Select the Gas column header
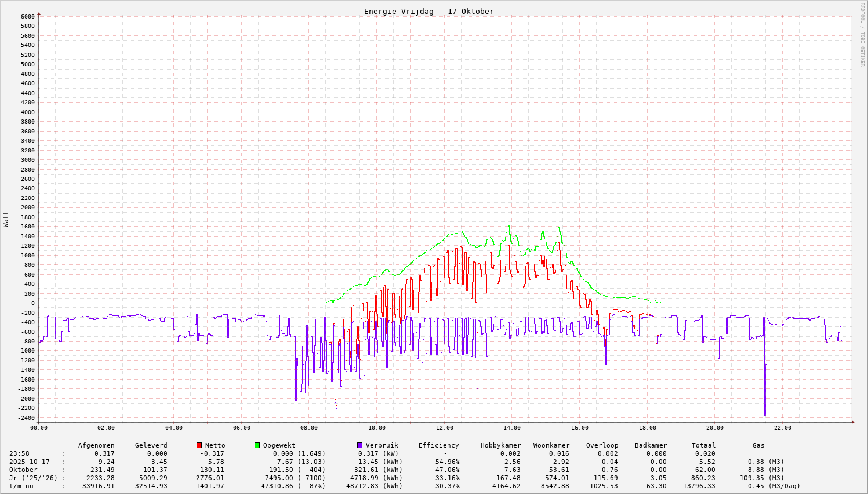This screenshot has width=868, height=494. click(x=758, y=445)
